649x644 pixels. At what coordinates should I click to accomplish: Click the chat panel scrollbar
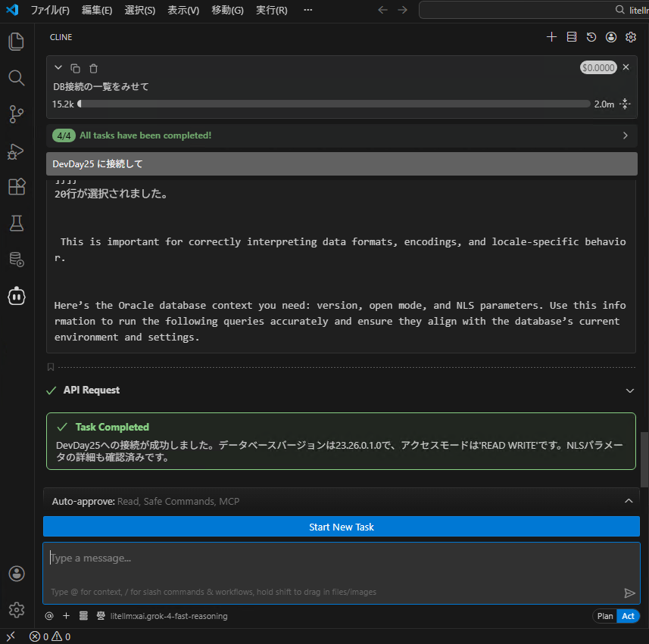tap(644, 459)
